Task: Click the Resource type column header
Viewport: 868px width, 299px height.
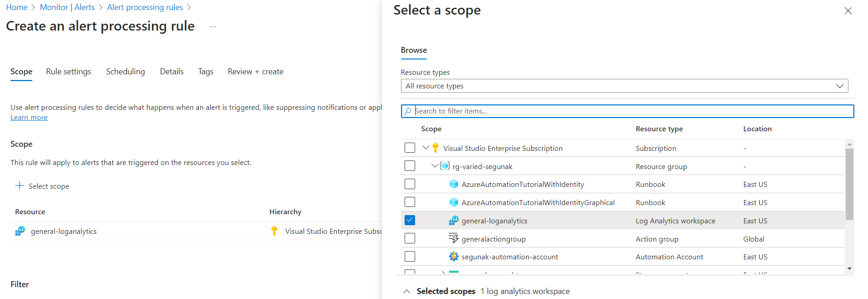Action: click(x=659, y=129)
